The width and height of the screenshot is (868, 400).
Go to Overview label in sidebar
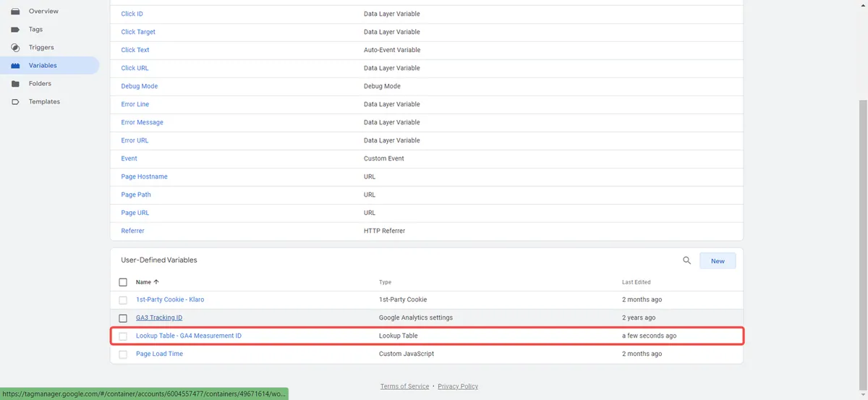tap(43, 12)
